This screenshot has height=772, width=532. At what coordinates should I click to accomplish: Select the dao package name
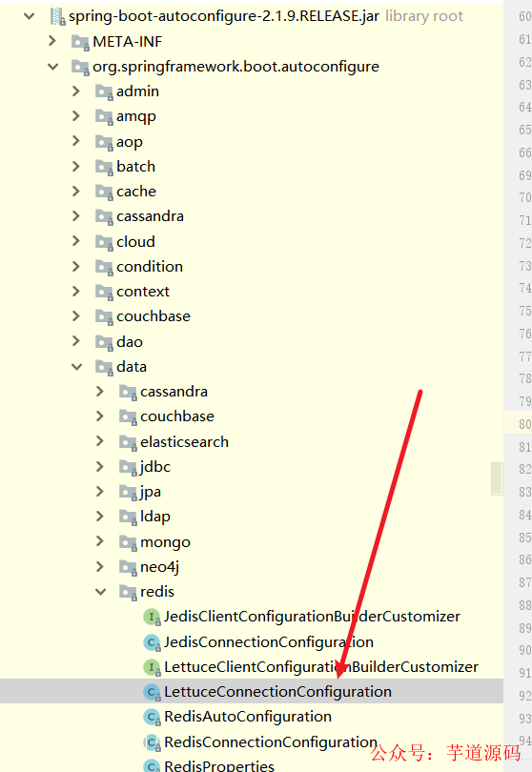pyautogui.click(x=130, y=342)
